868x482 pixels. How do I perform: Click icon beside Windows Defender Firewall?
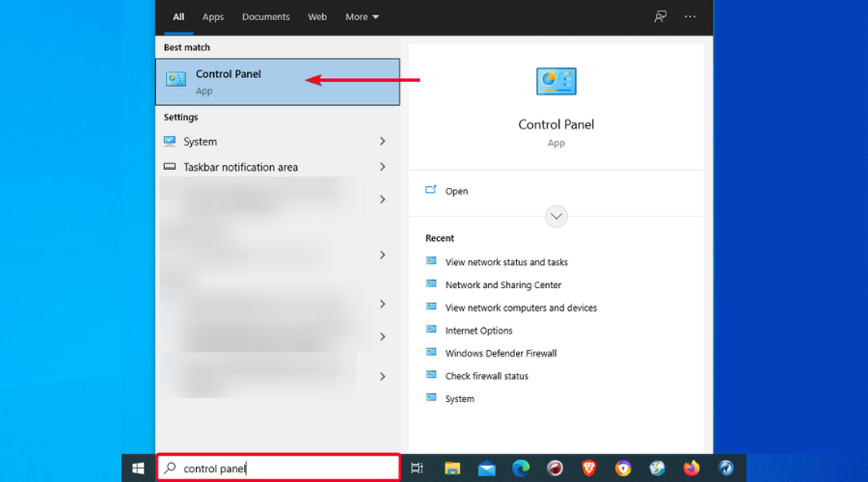coord(431,352)
